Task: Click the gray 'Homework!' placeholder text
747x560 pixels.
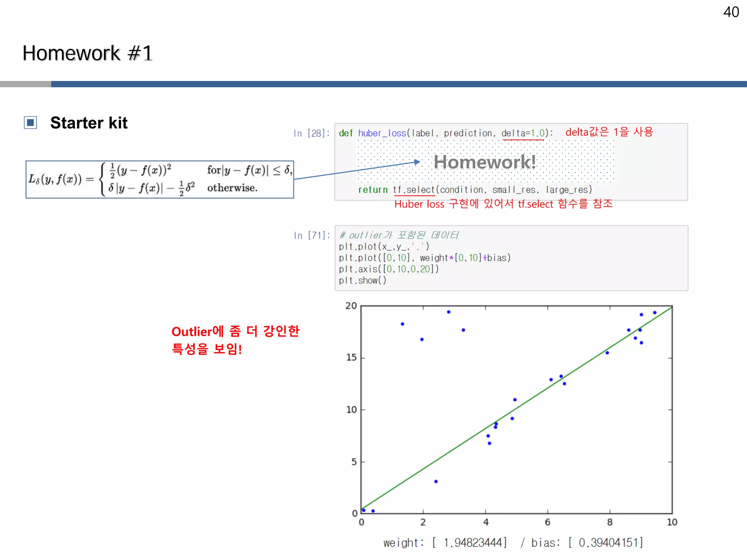Action: point(485,162)
